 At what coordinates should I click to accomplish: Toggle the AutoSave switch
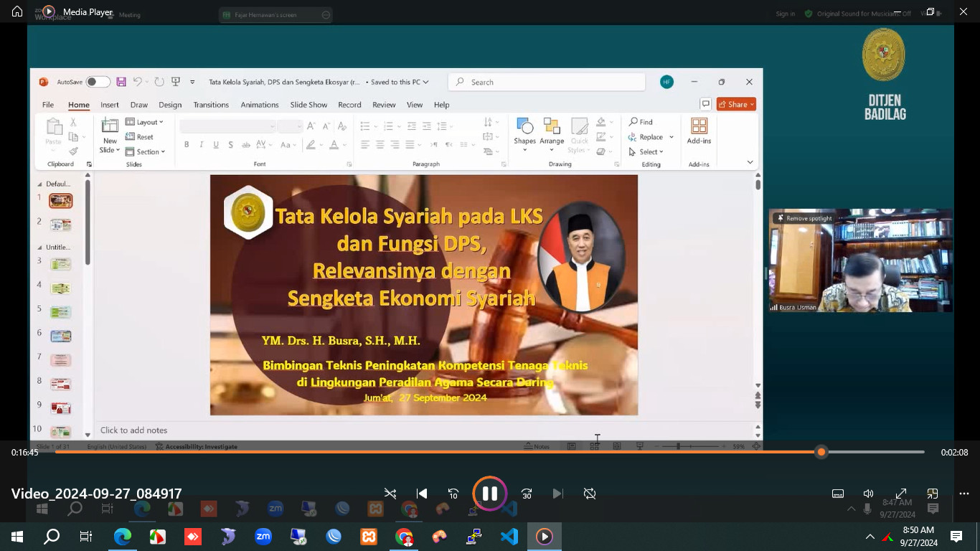pos(98,82)
